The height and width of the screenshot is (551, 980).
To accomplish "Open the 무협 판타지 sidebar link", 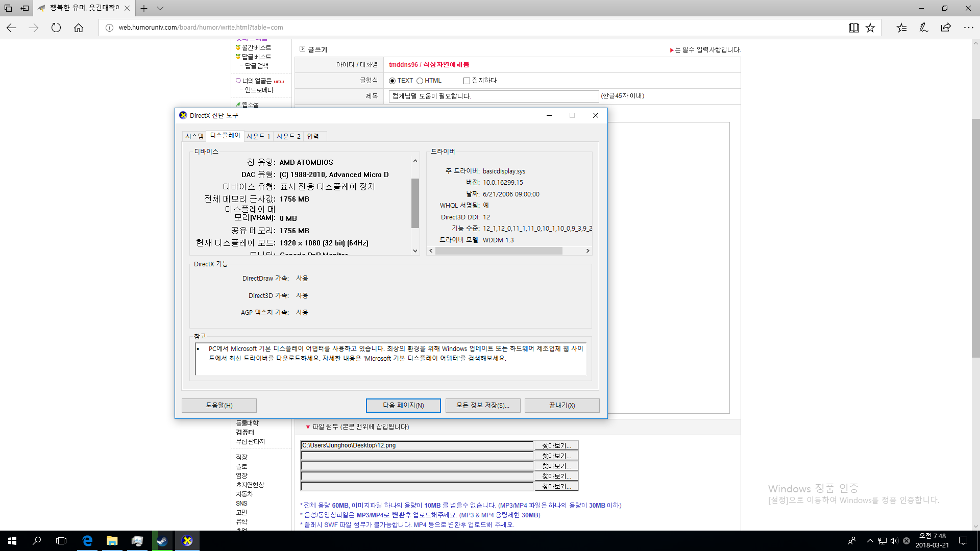I will [x=250, y=442].
